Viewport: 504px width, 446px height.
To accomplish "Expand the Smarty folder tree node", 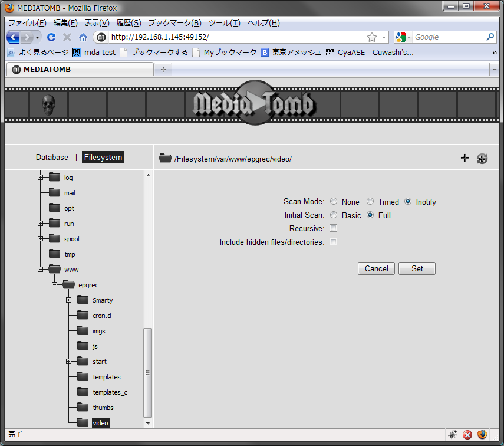I will tap(68, 300).
